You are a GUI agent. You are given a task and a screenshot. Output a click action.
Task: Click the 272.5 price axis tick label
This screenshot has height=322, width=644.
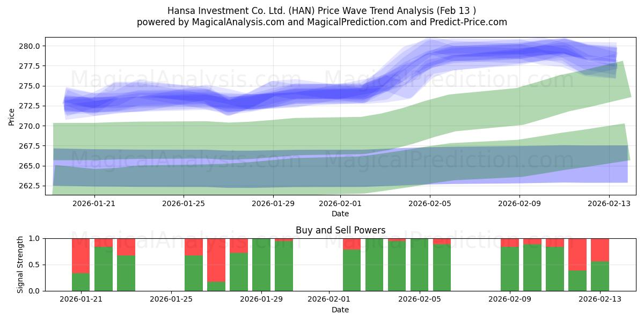[30, 106]
